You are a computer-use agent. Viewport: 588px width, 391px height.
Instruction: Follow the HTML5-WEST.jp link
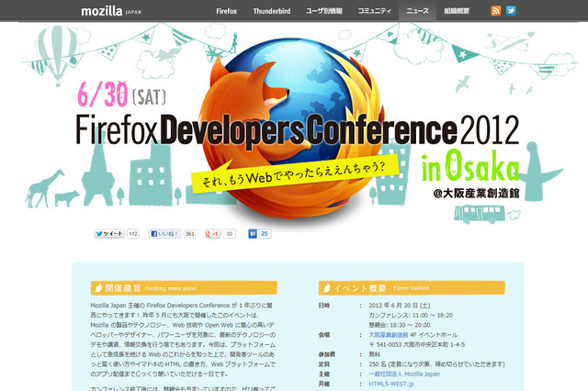391,384
